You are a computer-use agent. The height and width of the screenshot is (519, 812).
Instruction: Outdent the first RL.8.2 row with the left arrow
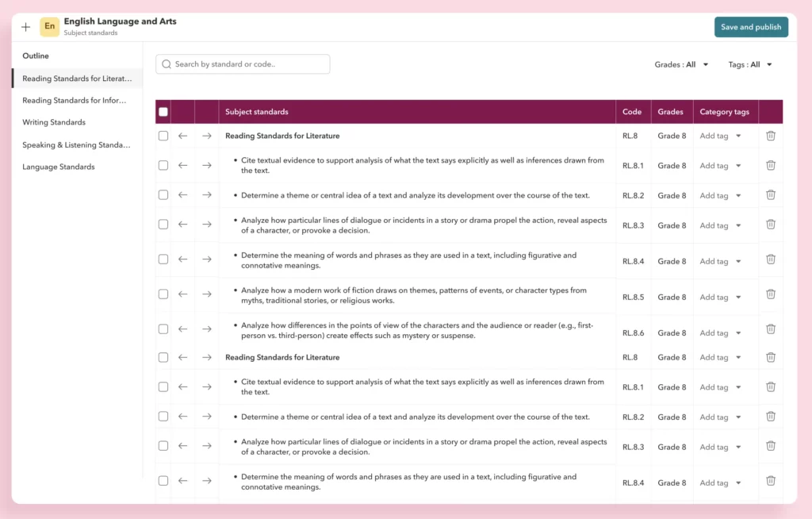point(183,195)
